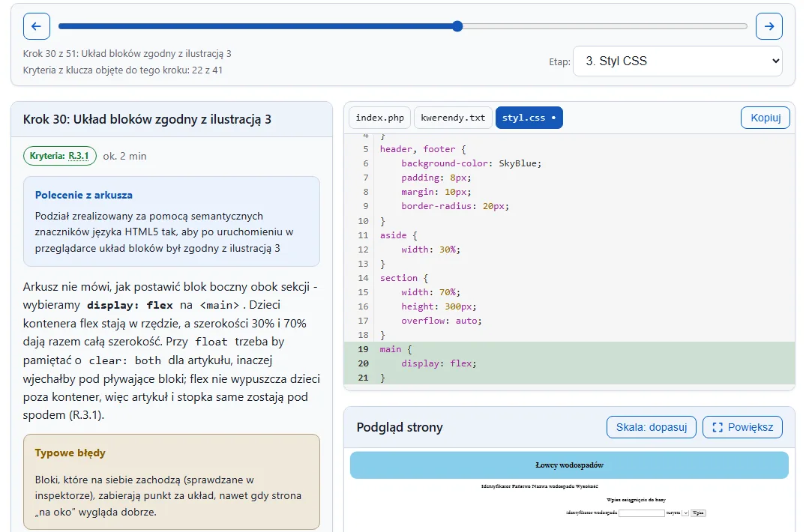
Task: Click the "Krok 30: Układ bloków zgodny z ilustracją 3" heading
Action: click(147, 119)
